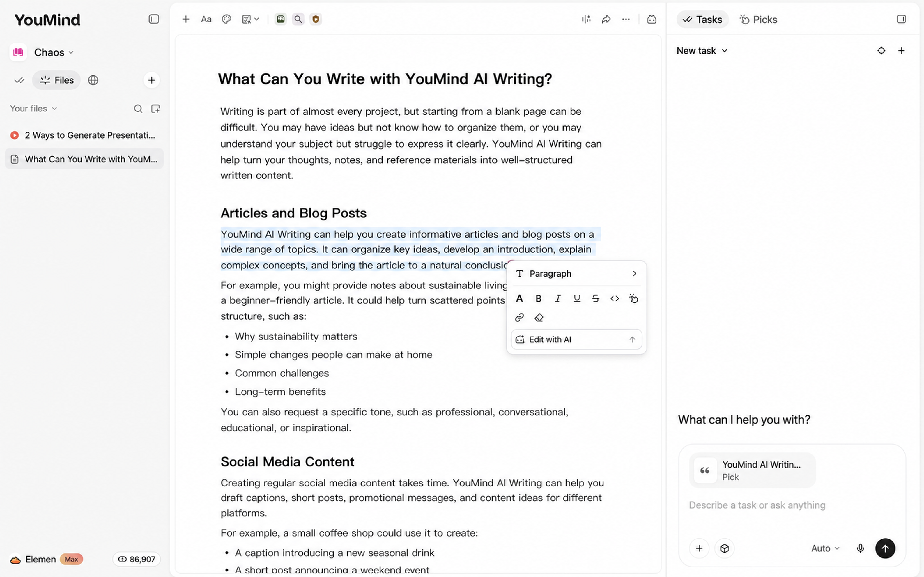Viewport: 924px width, 577px height.
Task: Insert a link on selected text
Action: coord(519,318)
